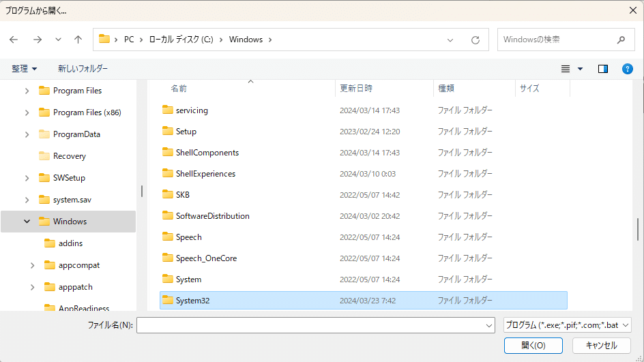
Task: Refresh the folder view
Action: [x=475, y=40]
